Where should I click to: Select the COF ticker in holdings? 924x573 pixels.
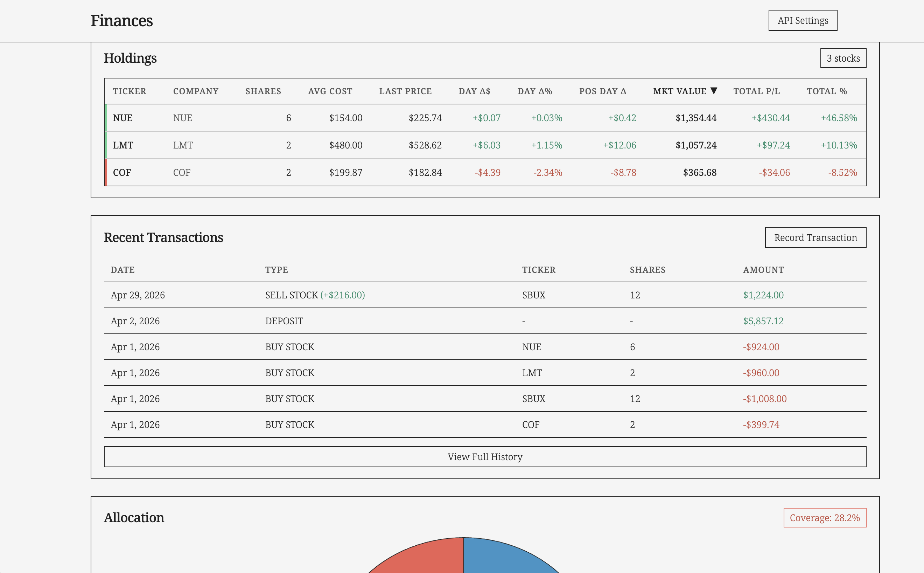point(122,172)
